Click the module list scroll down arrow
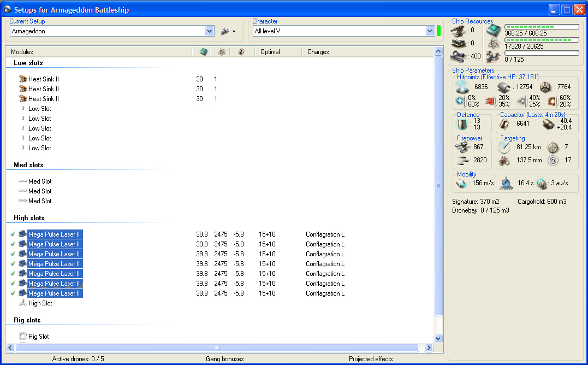 point(438,338)
